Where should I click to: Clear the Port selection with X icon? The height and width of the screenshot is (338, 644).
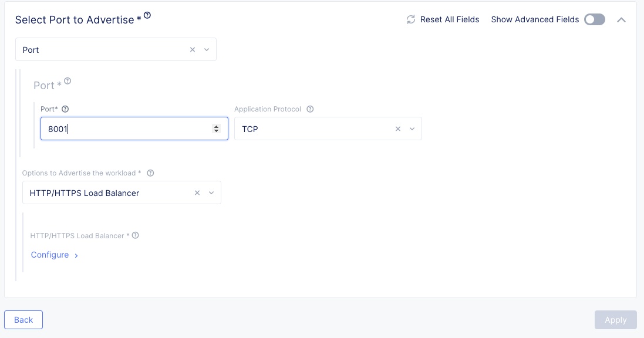tap(193, 50)
